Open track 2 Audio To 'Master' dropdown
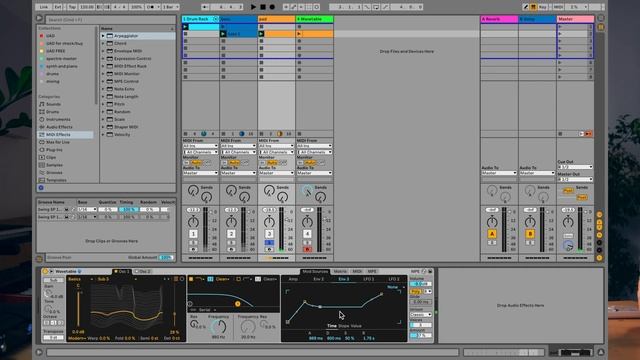Image resolution: width=640 pixels, height=360 pixels. pos(238,173)
